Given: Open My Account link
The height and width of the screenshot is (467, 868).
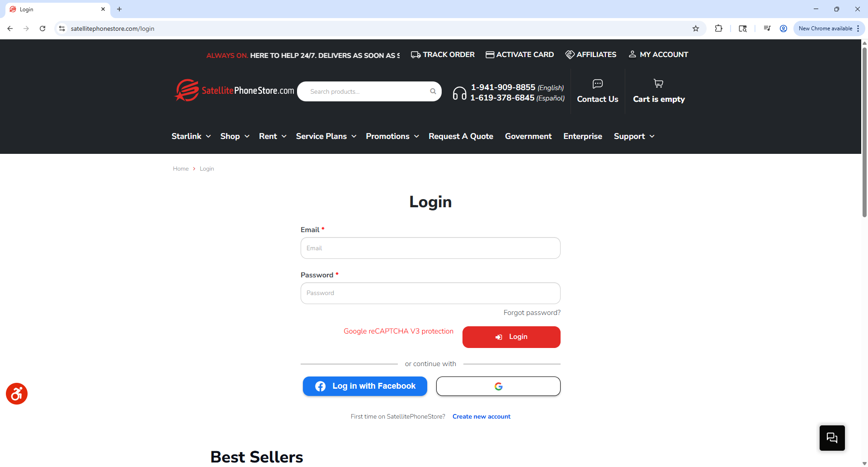Looking at the screenshot, I should click(x=659, y=55).
